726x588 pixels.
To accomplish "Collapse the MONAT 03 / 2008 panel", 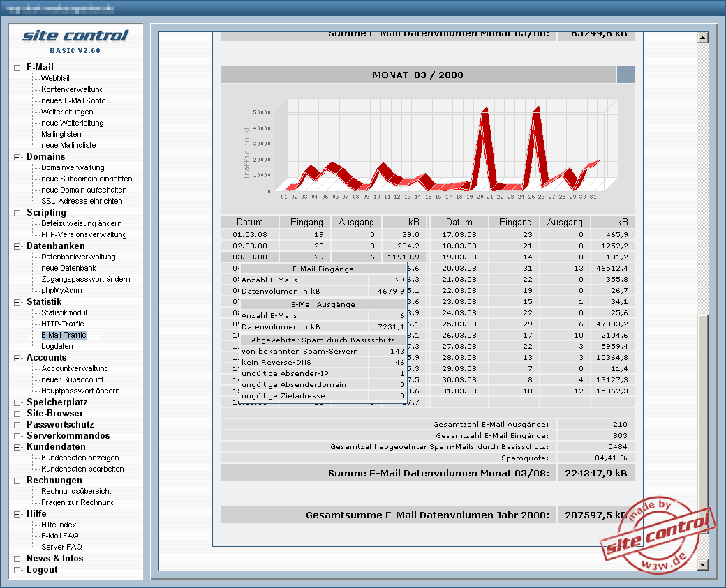I will tap(625, 75).
